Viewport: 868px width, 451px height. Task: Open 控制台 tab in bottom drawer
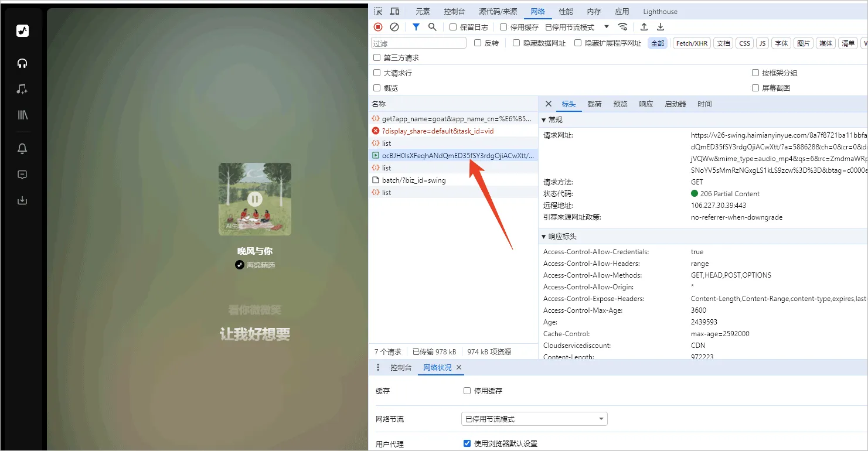click(x=401, y=367)
